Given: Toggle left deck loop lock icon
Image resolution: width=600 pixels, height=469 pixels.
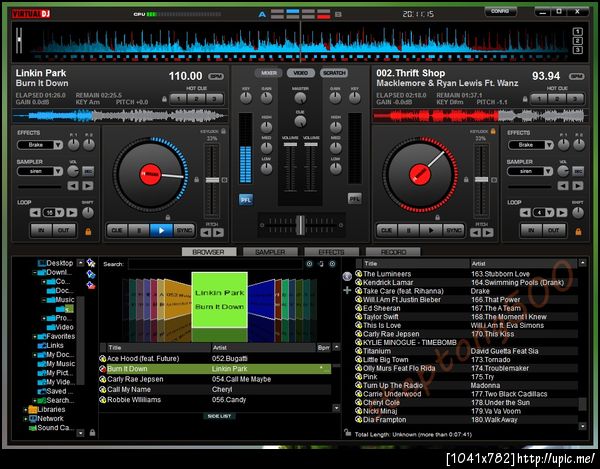Looking at the screenshot, I should 88,232.
